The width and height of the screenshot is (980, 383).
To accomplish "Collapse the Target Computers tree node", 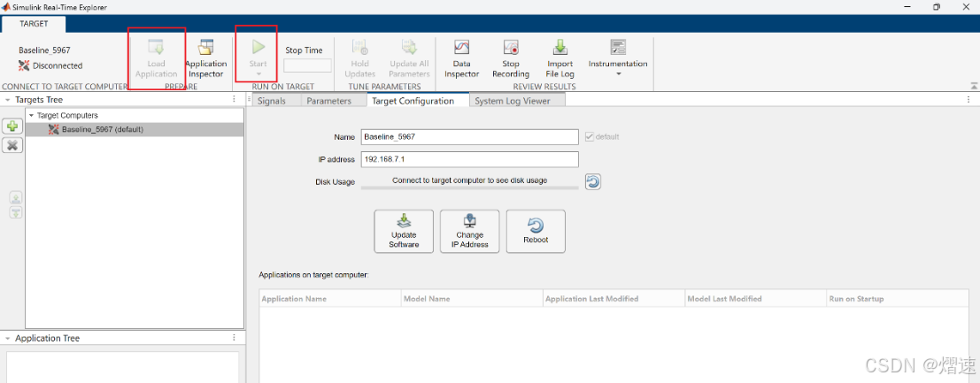I will [31, 116].
